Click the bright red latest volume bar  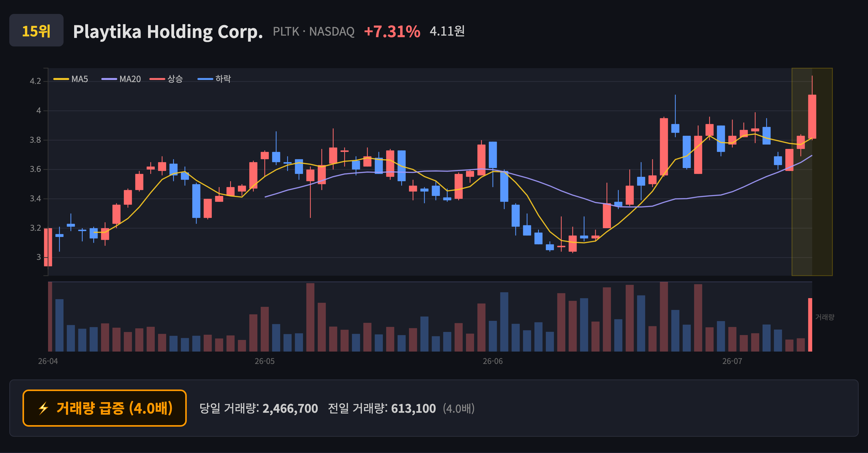tap(810, 325)
